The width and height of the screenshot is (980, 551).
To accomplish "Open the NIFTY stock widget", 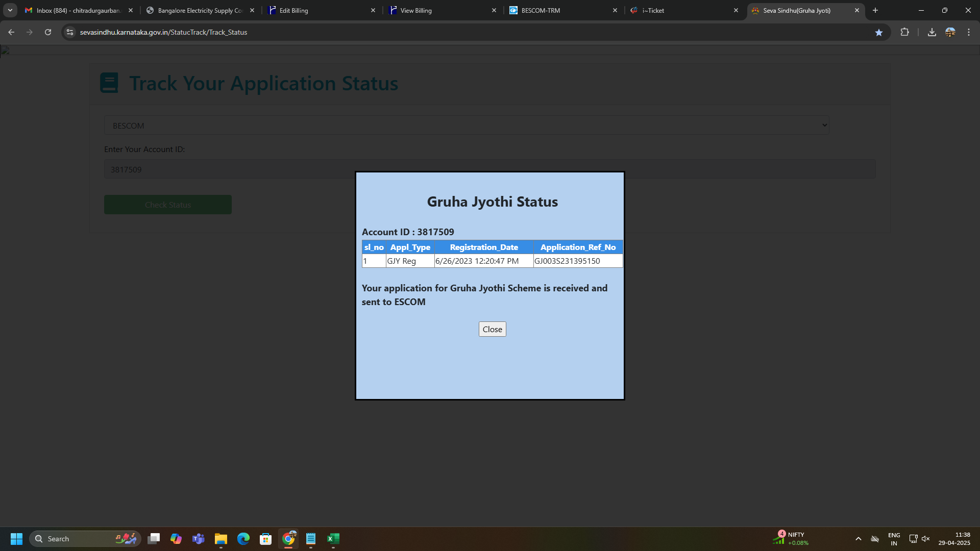I will click(x=791, y=539).
